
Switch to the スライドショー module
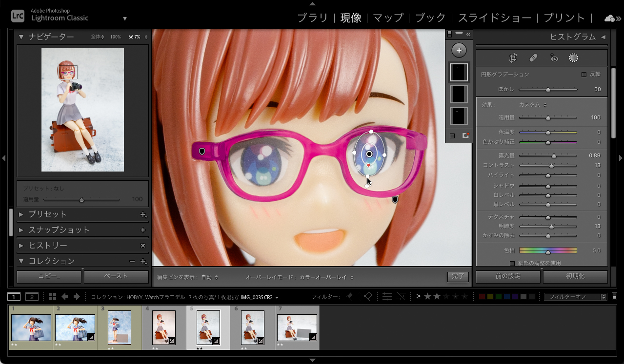(x=495, y=18)
